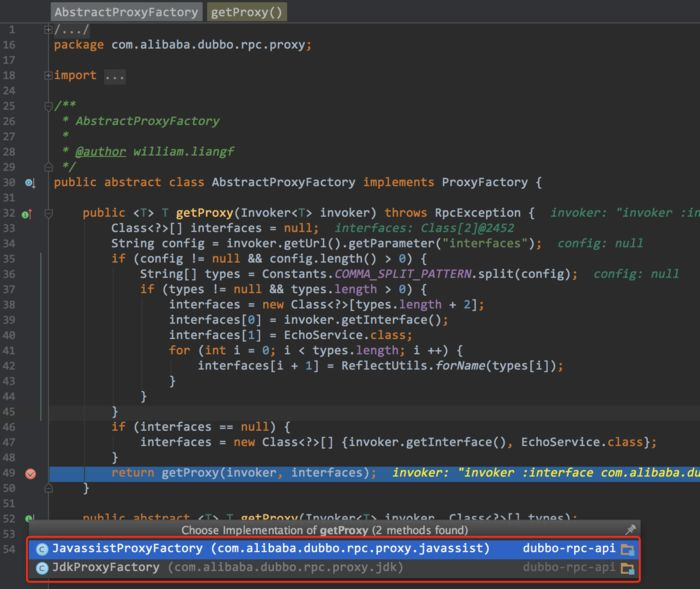Collapse the getProxy method fold at line 32
The image size is (700, 589).
click(48, 213)
